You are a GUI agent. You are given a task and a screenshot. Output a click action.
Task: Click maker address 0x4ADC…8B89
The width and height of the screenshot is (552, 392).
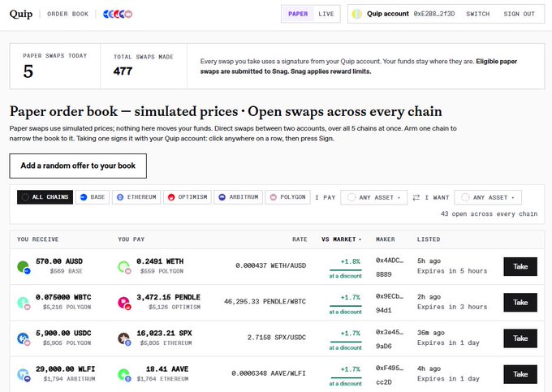[x=390, y=268]
